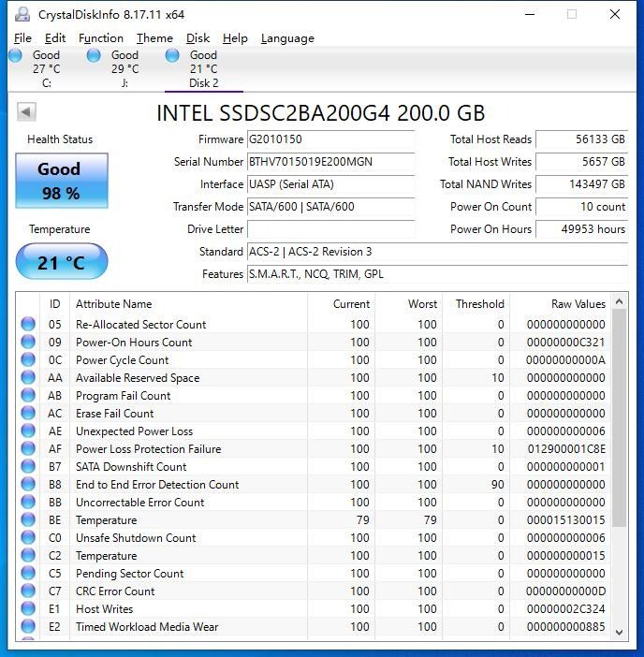
Task: Click the blue orb beside CRC Error Count
Action: coord(28,591)
